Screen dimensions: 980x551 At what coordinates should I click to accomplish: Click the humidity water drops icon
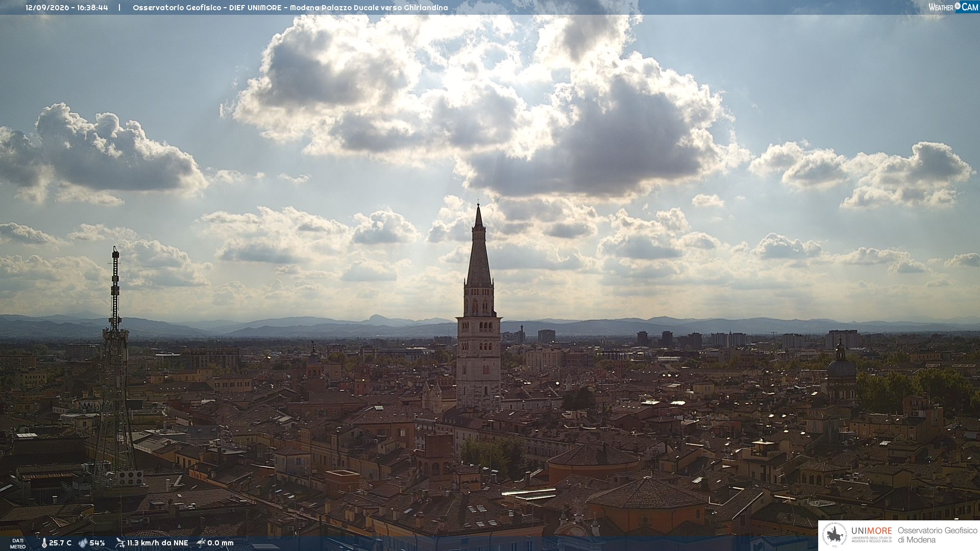pyautogui.click(x=83, y=543)
